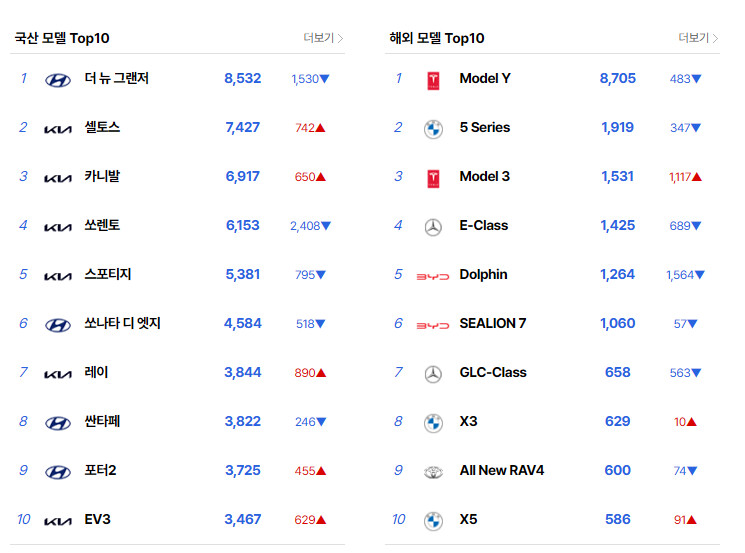Open the Model Y name
Viewport: 745px width, 553px height.
click(x=485, y=78)
